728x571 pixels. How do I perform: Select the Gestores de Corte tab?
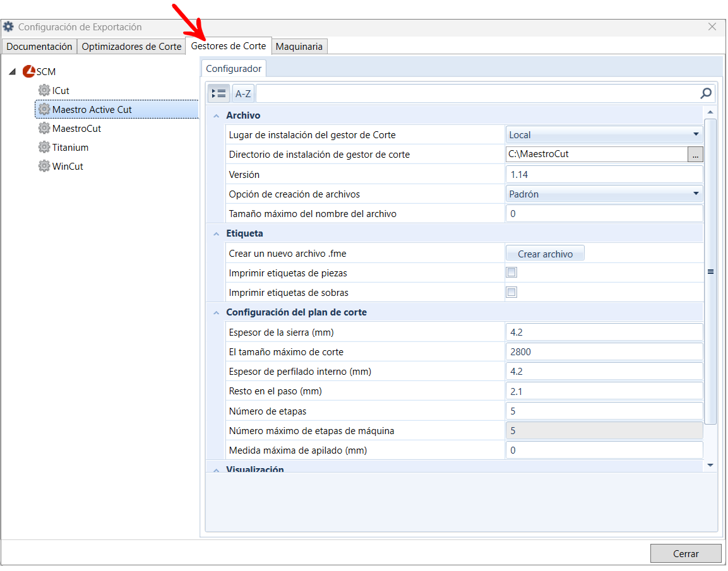pos(229,46)
